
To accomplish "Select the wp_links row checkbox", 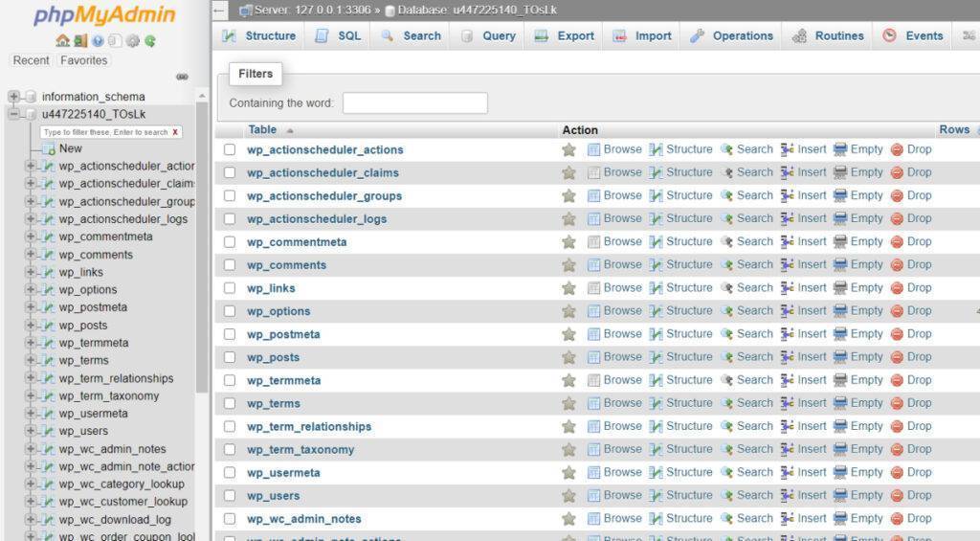I will (230, 287).
